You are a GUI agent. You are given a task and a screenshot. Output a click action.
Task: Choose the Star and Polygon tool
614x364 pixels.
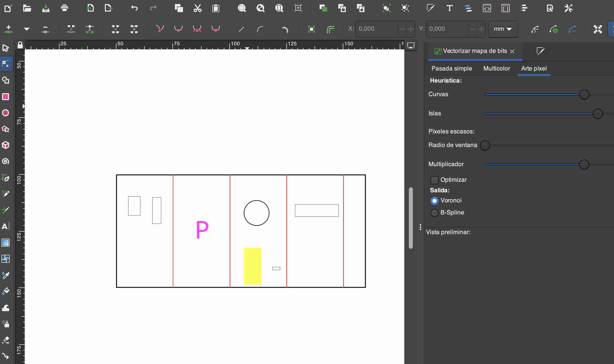coord(6,129)
